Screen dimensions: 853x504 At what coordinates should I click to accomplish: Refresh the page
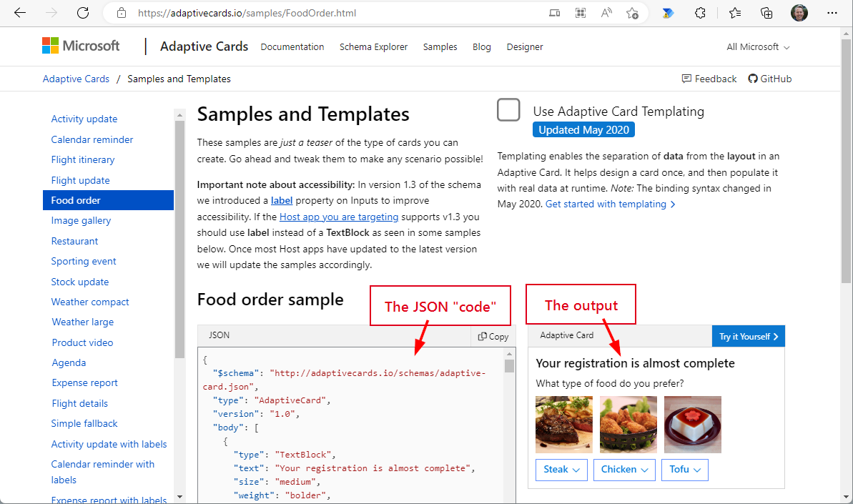point(82,12)
